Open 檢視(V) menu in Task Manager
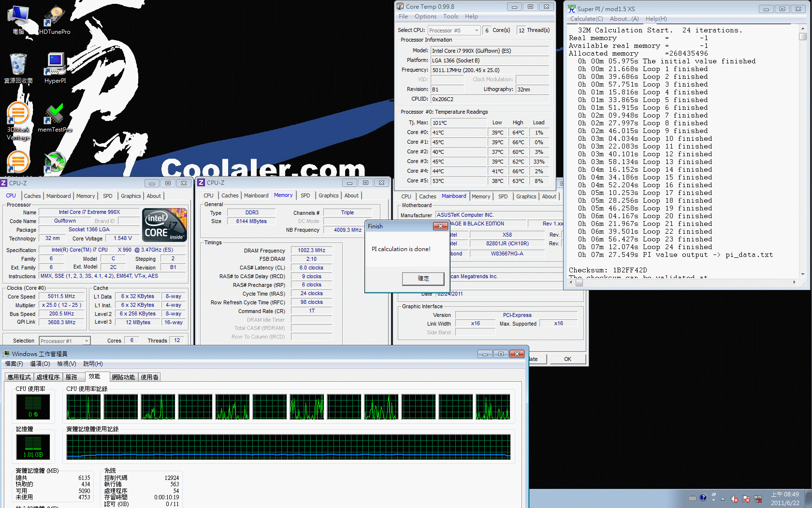 (66, 364)
